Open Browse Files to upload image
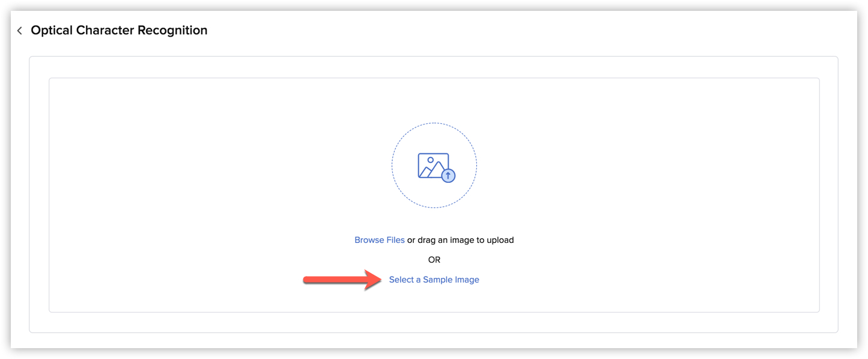This screenshot has height=359, width=868. point(380,240)
